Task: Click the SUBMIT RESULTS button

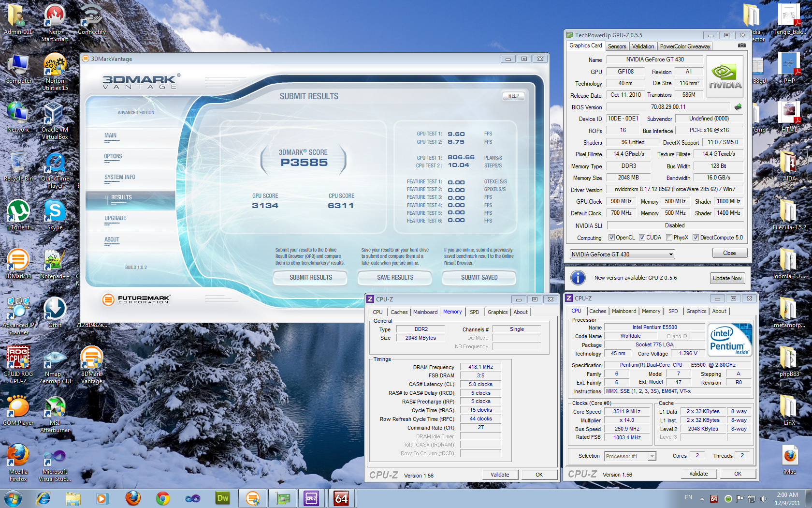Action: (x=310, y=277)
